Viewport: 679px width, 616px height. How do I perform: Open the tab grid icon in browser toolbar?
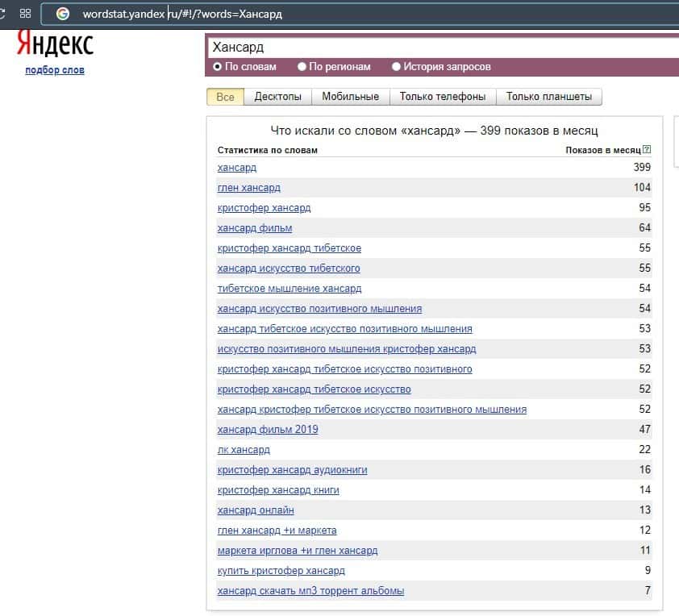(26, 14)
